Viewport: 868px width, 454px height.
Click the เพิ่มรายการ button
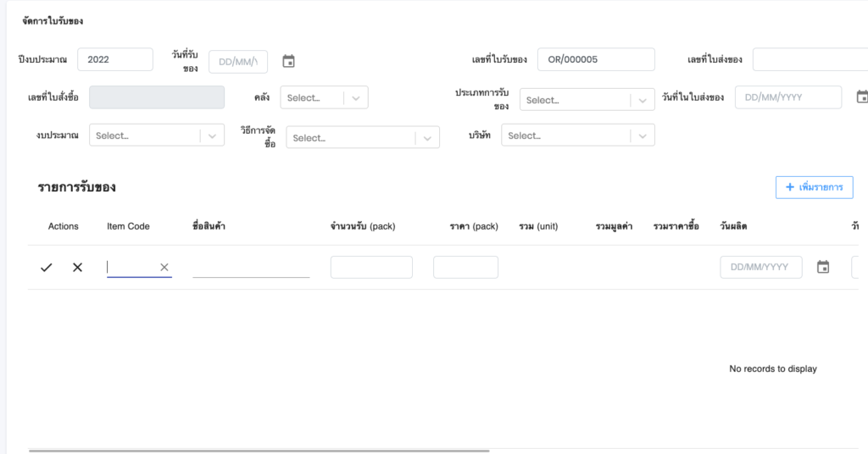tap(814, 187)
